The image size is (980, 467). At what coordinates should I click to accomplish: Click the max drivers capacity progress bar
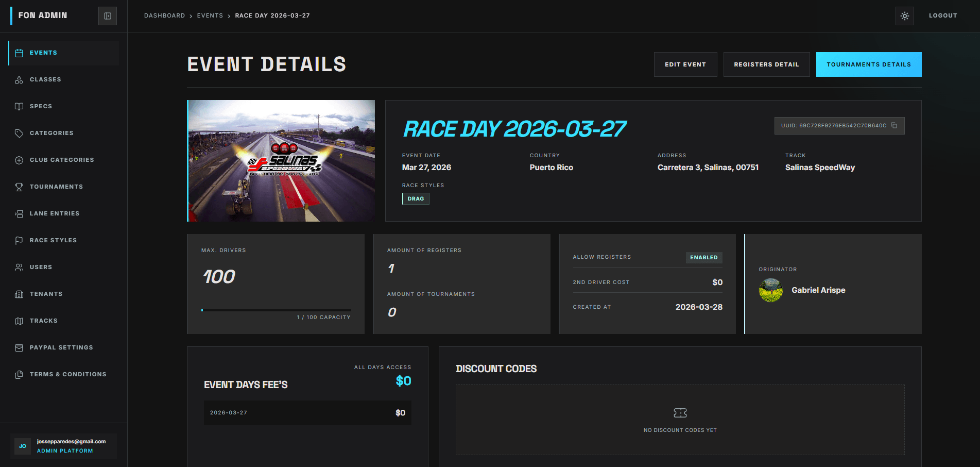point(276,310)
